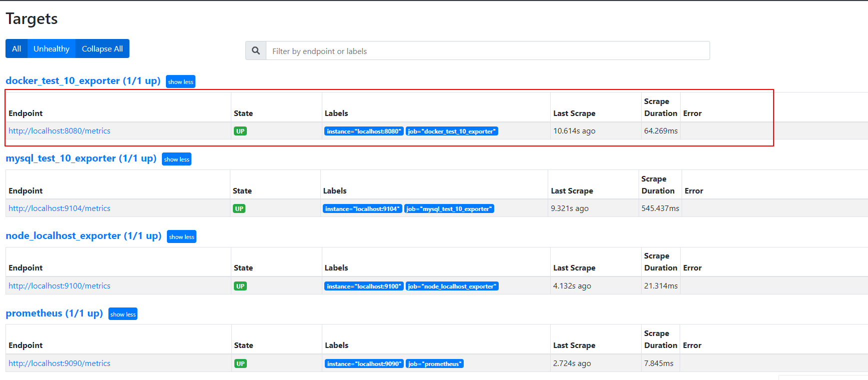Image resolution: width=868 pixels, height=380 pixels.
Task: Click the UP badge for localhost:8080
Action: pos(240,131)
